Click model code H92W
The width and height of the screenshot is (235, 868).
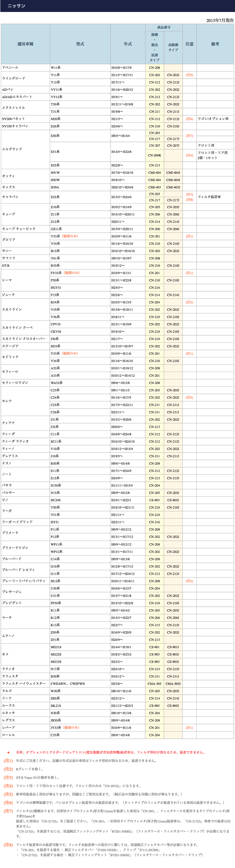tap(55, 180)
